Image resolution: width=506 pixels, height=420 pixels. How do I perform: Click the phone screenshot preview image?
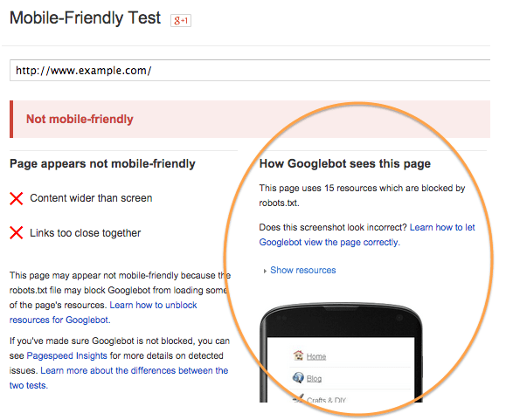(341, 353)
